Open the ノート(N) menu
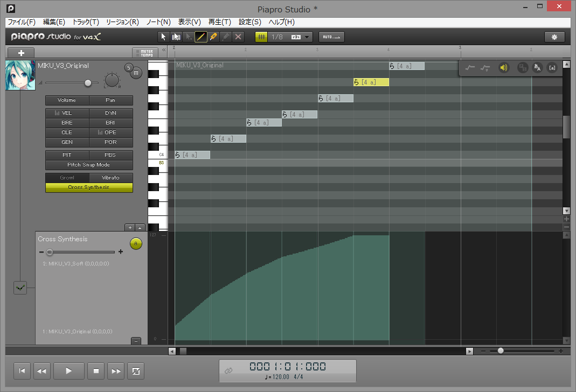 [158, 22]
